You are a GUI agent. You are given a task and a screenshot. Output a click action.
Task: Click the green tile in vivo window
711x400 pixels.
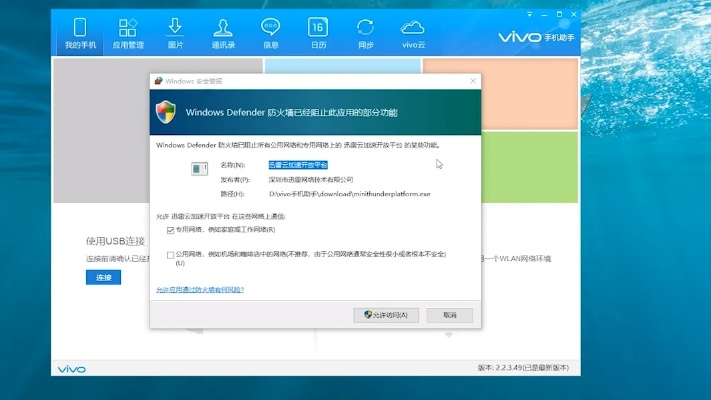coord(530,167)
